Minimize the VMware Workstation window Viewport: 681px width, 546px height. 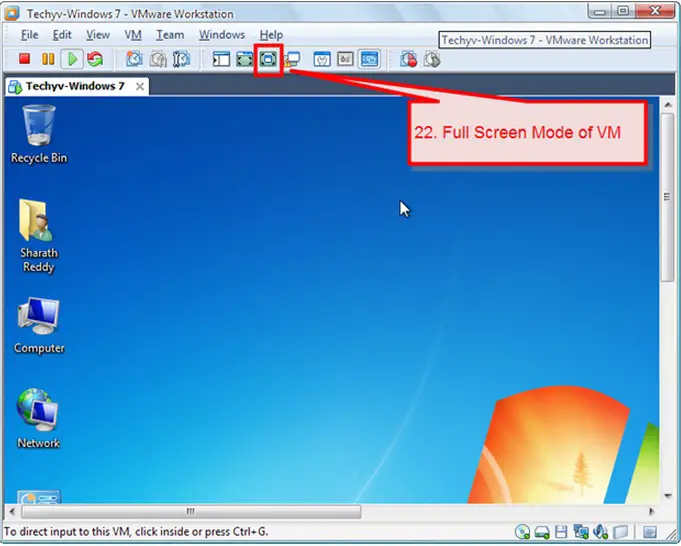coord(600,11)
